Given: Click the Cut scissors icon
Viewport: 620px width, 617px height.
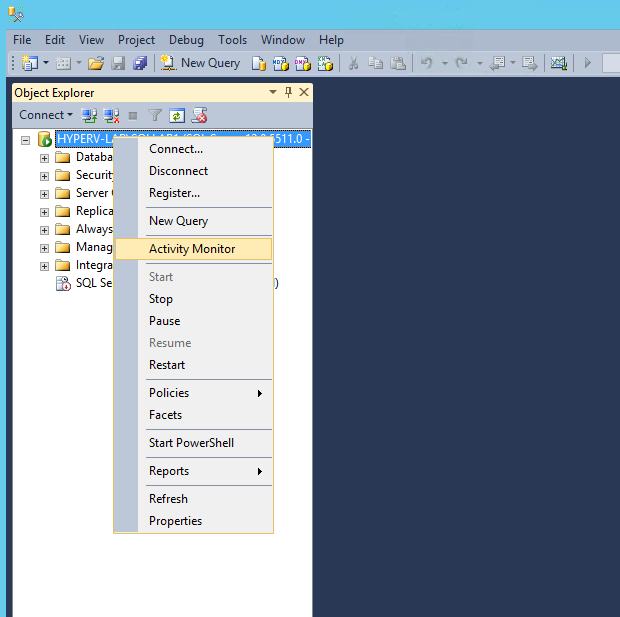Looking at the screenshot, I should click(353, 63).
